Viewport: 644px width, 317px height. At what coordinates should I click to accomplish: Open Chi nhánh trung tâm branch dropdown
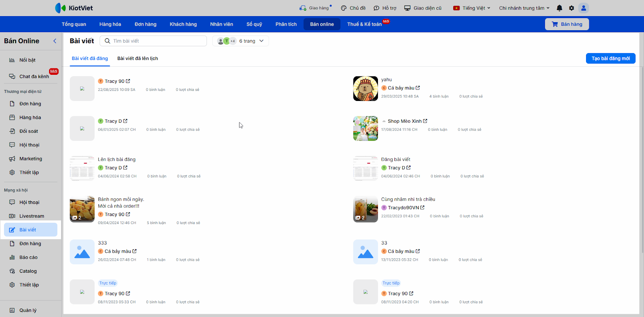point(524,8)
